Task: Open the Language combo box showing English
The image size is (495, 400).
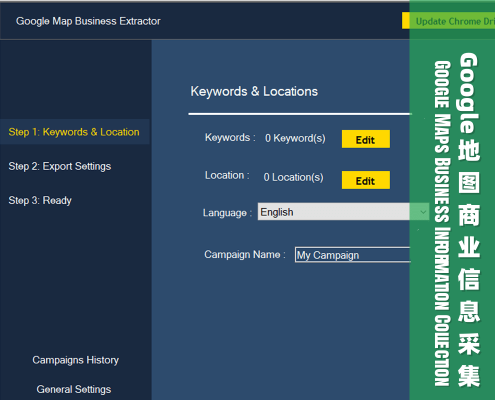Action: point(343,211)
